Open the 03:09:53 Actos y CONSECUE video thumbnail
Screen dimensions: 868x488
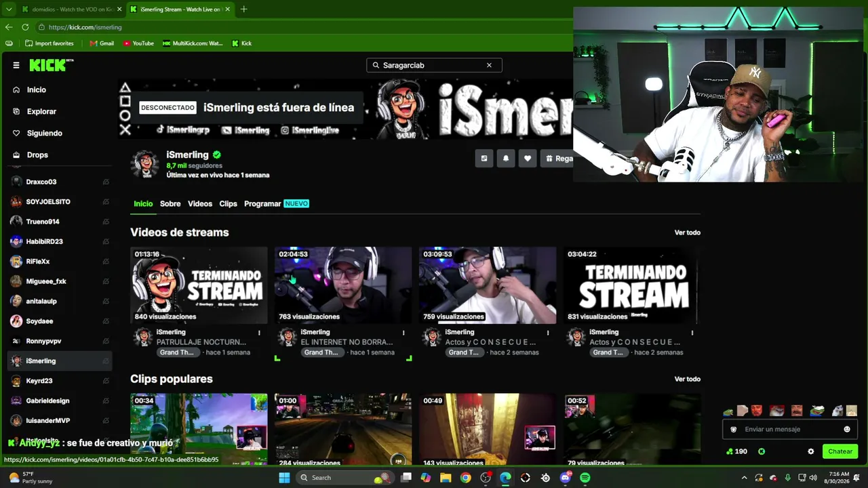[x=488, y=285]
